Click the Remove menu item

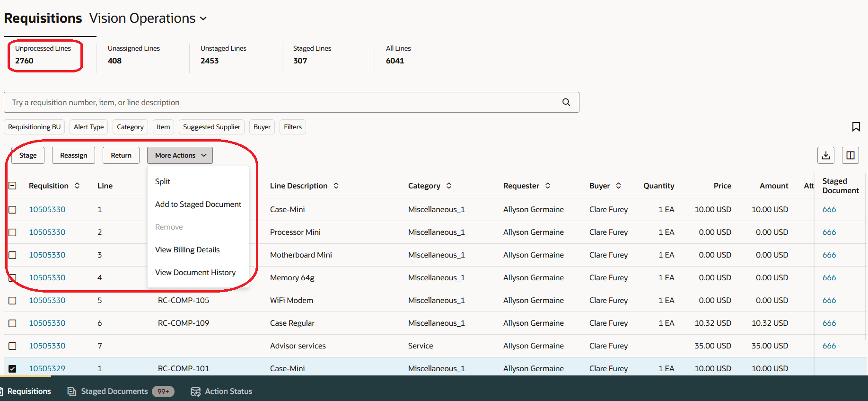tap(198, 227)
